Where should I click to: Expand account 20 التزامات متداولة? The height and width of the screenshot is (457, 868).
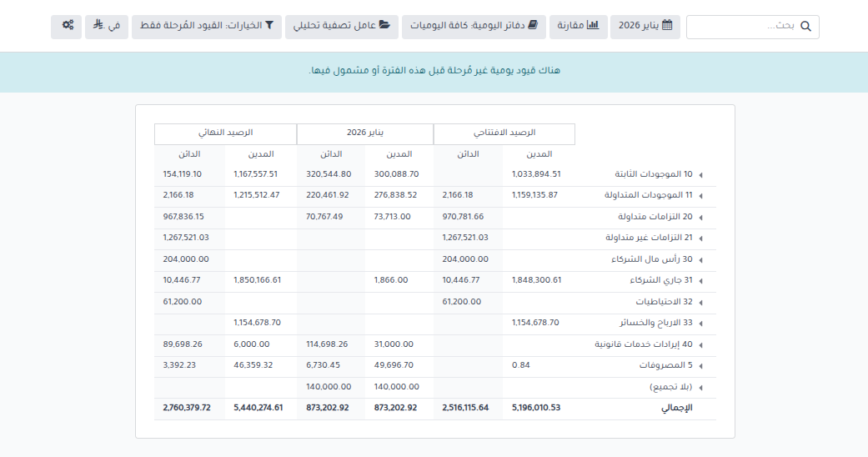(700, 218)
